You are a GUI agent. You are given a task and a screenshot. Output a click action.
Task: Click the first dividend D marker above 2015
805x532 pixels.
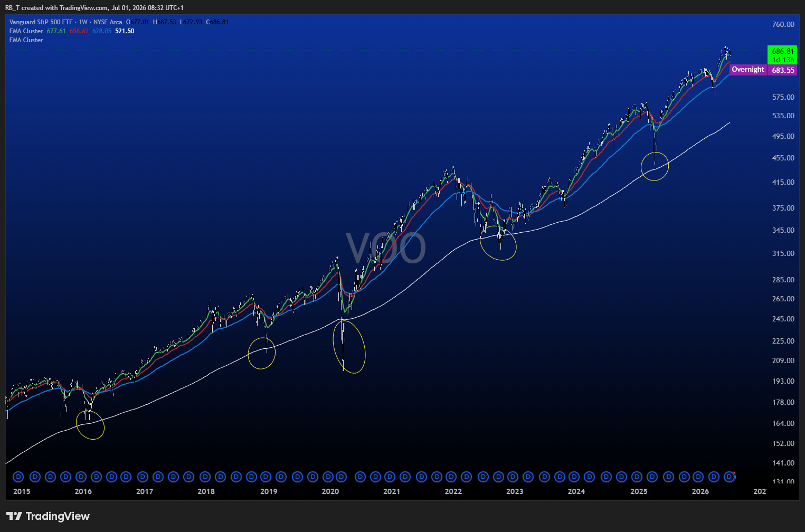point(18,477)
